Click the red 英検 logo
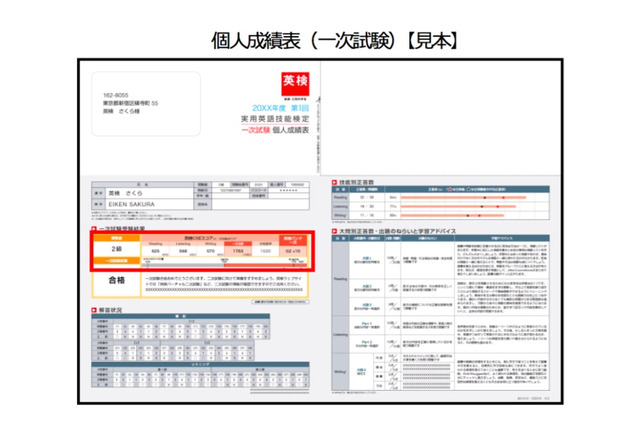Screen dimensions: 640x426 click(x=289, y=84)
